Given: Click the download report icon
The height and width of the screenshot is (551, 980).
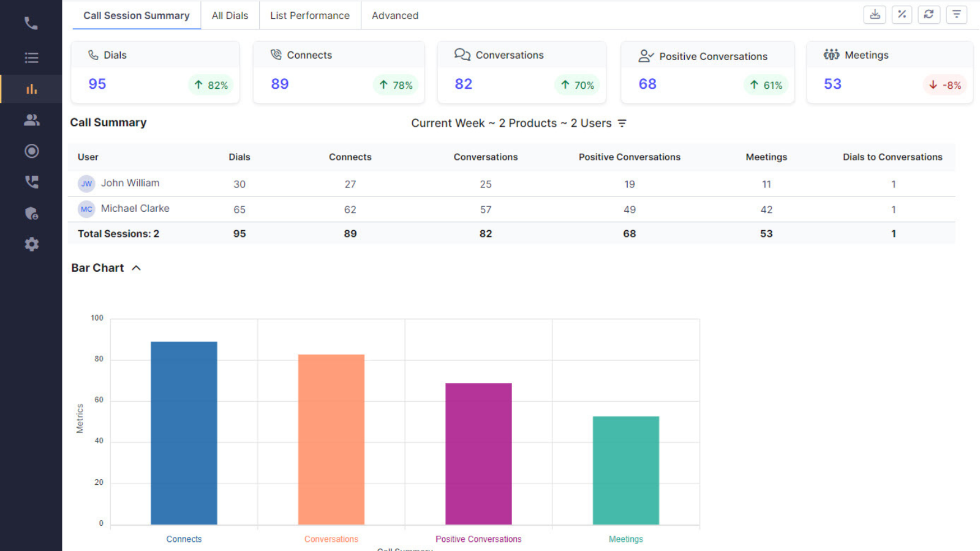Looking at the screenshot, I should point(875,15).
